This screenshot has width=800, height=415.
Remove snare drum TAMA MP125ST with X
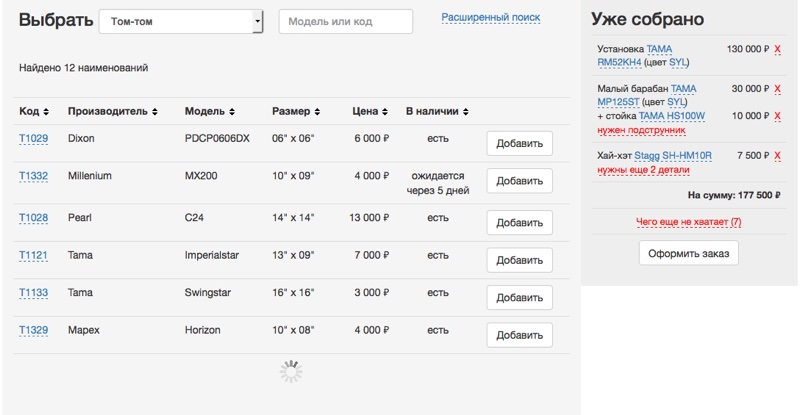click(x=778, y=89)
